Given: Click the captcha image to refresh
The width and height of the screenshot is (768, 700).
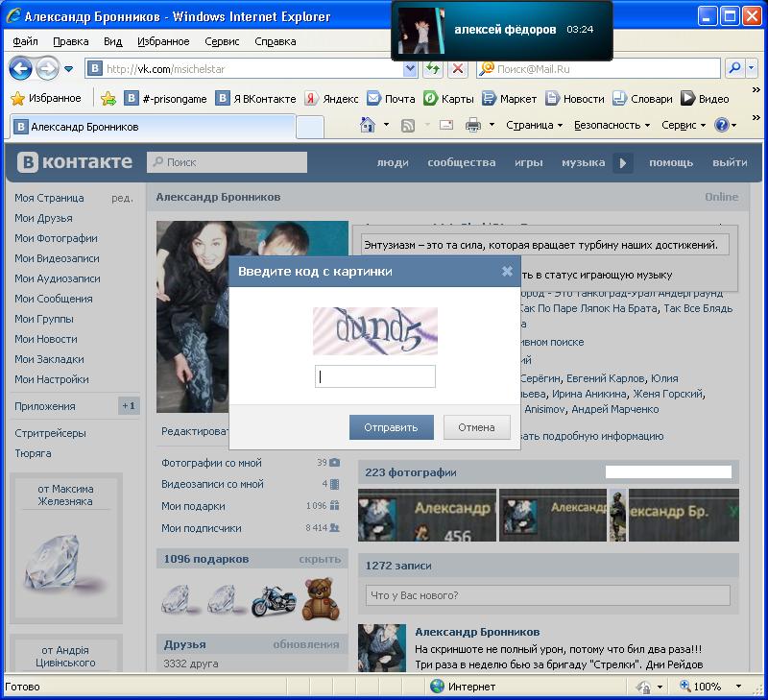Looking at the screenshot, I should pos(374,330).
